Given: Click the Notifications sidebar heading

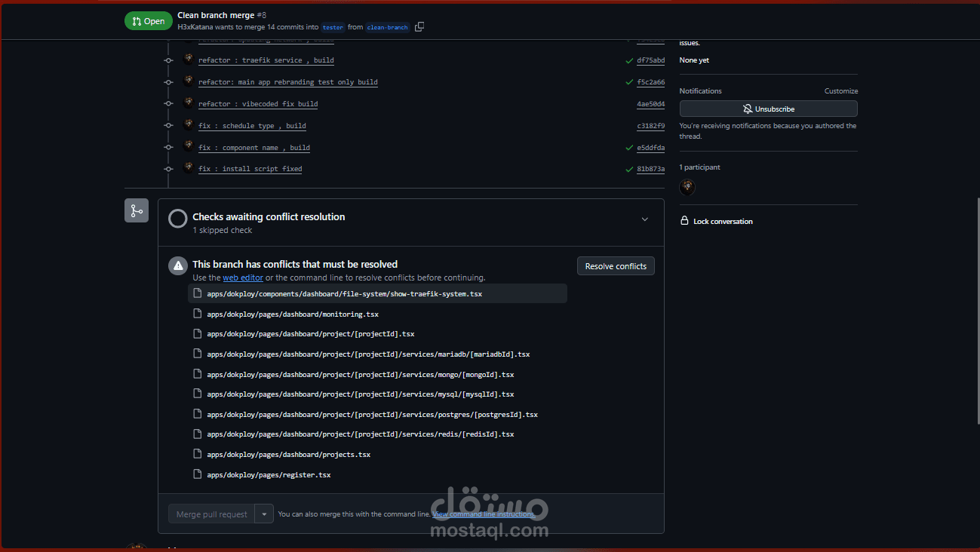Looking at the screenshot, I should tap(701, 91).
